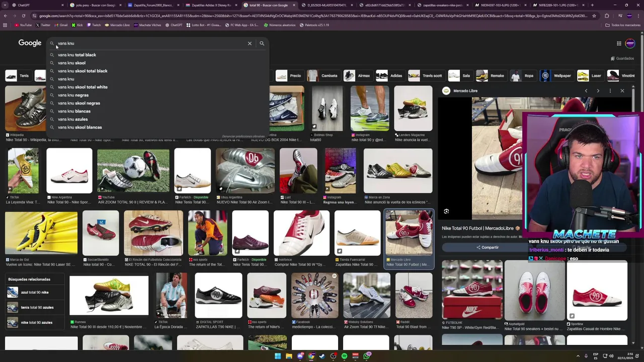
Task: Open the Paletools v25.1.19 bookmark
Action: point(314,25)
